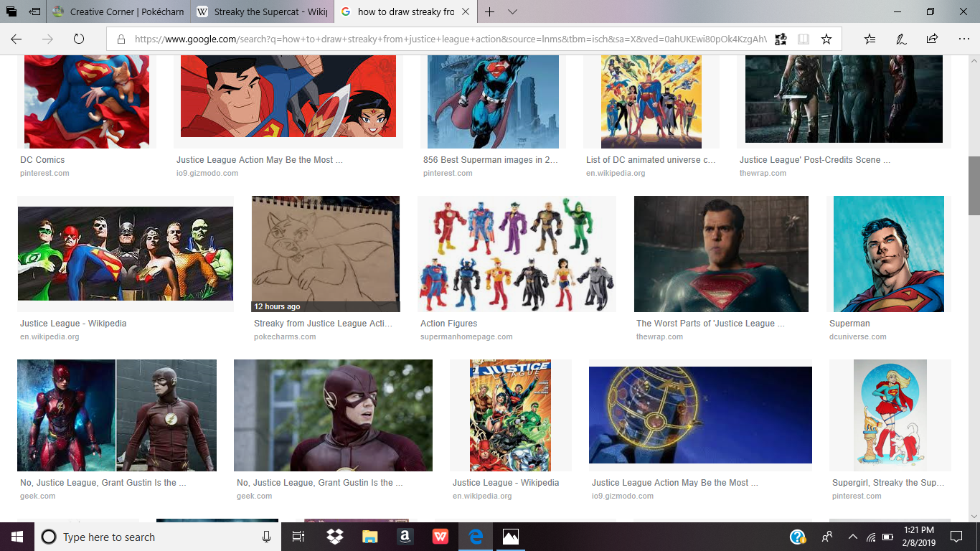Share this page using the share icon
This screenshot has width=980, height=551.
click(932, 39)
